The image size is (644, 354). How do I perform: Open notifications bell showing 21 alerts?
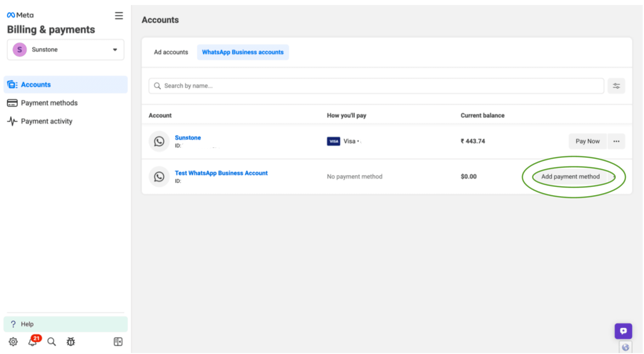[33, 341]
